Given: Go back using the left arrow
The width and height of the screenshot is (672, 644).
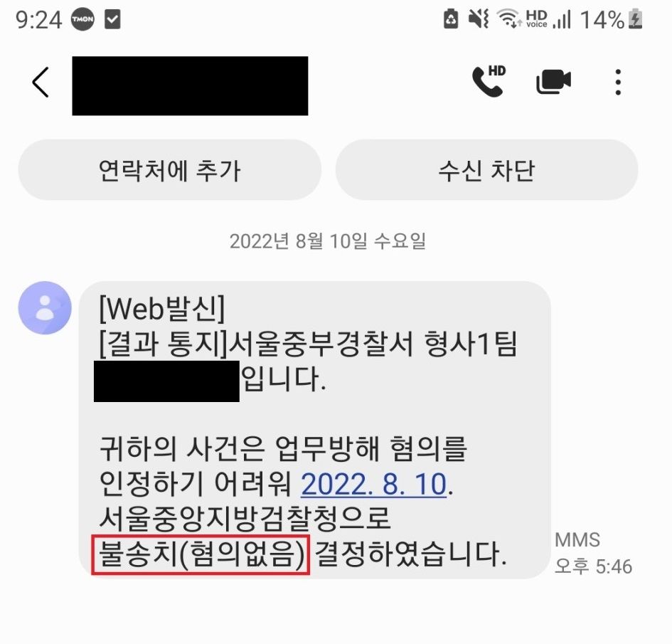Looking at the screenshot, I should [x=41, y=82].
